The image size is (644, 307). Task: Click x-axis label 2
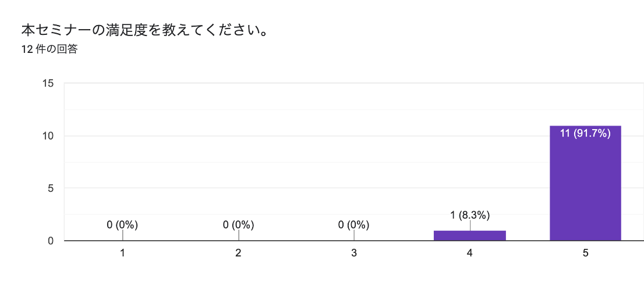pyautogui.click(x=238, y=253)
